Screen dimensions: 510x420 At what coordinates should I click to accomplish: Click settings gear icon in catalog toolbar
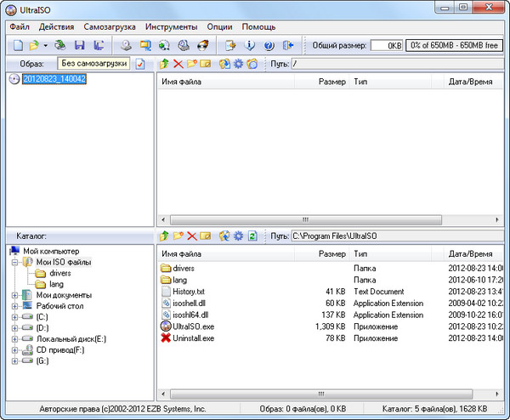pos(238,236)
